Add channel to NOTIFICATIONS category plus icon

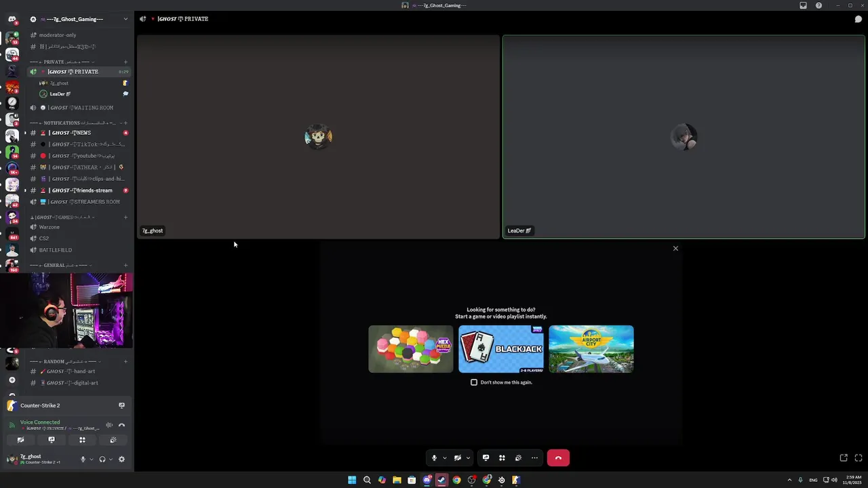point(125,123)
